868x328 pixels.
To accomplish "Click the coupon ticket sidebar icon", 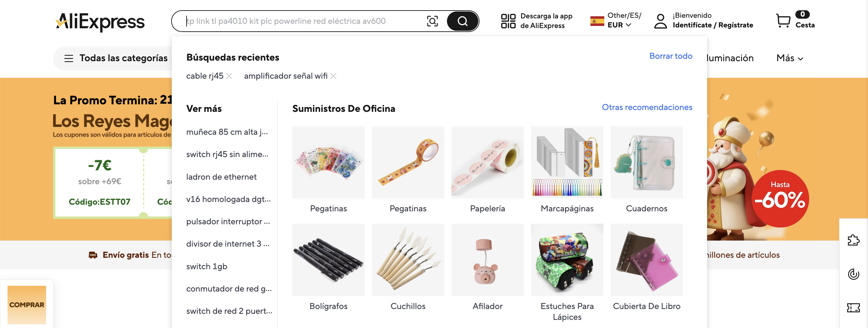I will point(853,307).
